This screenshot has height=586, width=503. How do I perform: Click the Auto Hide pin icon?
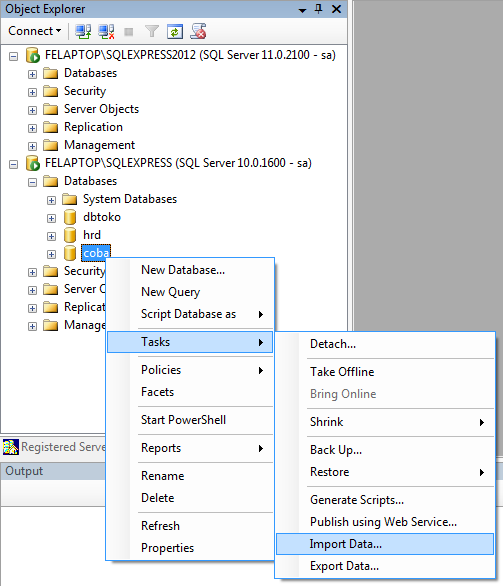coord(319,9)
